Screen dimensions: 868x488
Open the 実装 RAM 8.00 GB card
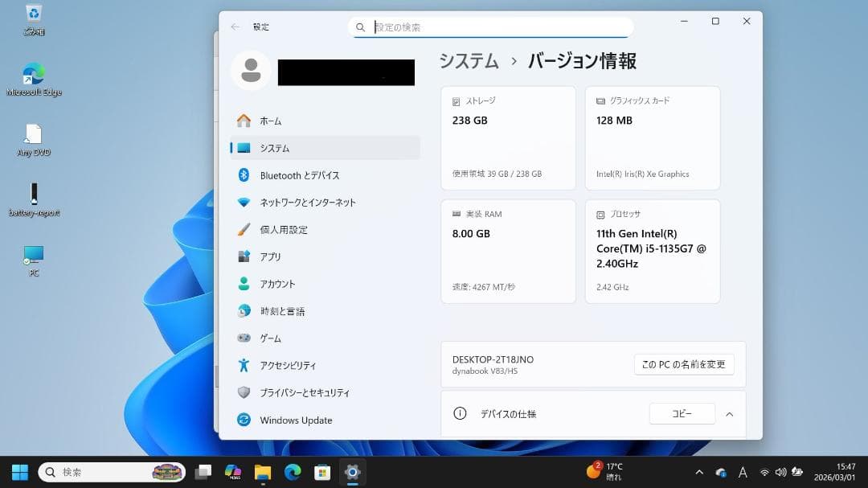(x=508, y=252)
